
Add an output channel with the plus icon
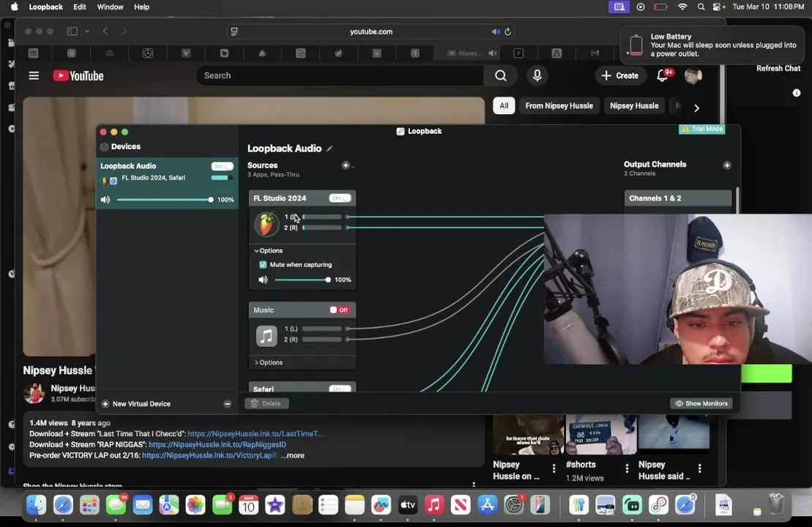[727, 165]
